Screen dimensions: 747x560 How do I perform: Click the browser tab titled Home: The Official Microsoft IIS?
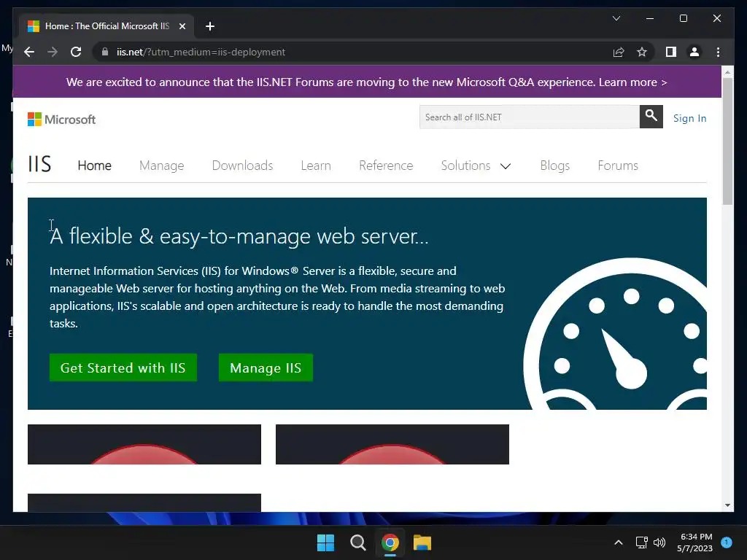coord(107,26)
